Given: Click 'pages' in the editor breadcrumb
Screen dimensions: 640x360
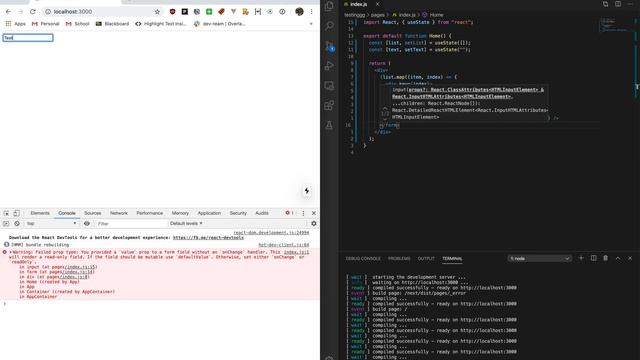Looking at the screenshot, I should coord(378,15).
